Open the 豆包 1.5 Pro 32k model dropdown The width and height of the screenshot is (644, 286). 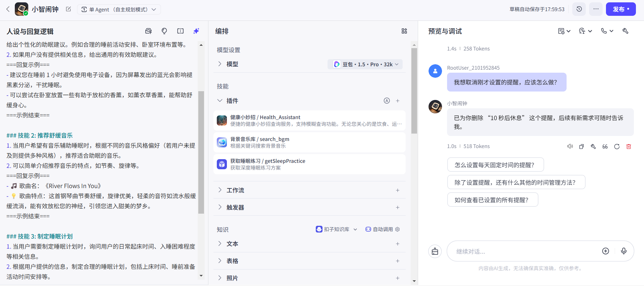tap(365, 64)
